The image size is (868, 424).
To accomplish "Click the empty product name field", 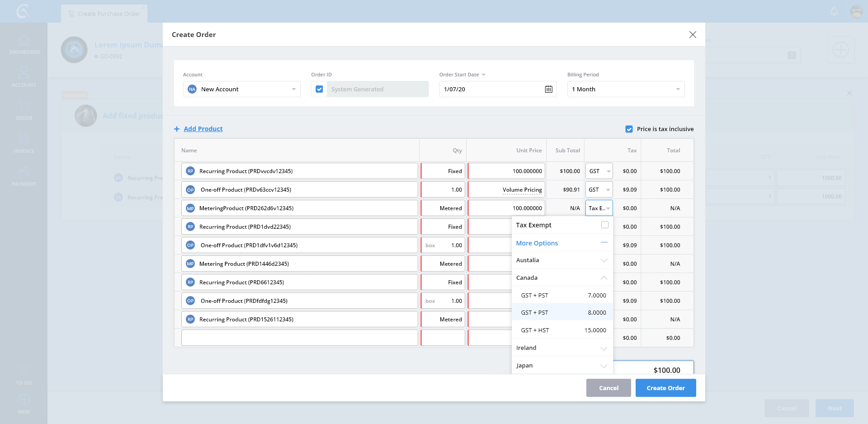I will click(299, 338).
